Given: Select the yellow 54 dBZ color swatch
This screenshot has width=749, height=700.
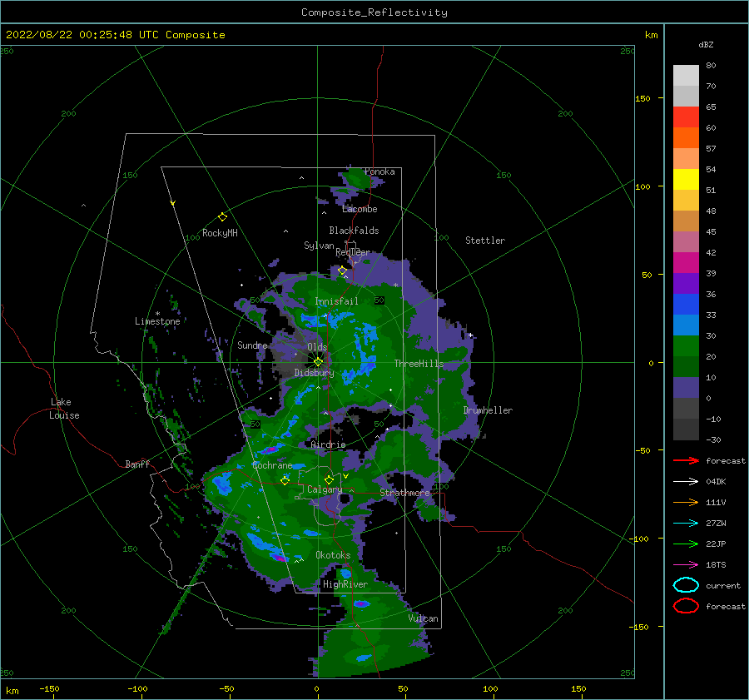Looking at the screenshot, I should click(686, 179).
